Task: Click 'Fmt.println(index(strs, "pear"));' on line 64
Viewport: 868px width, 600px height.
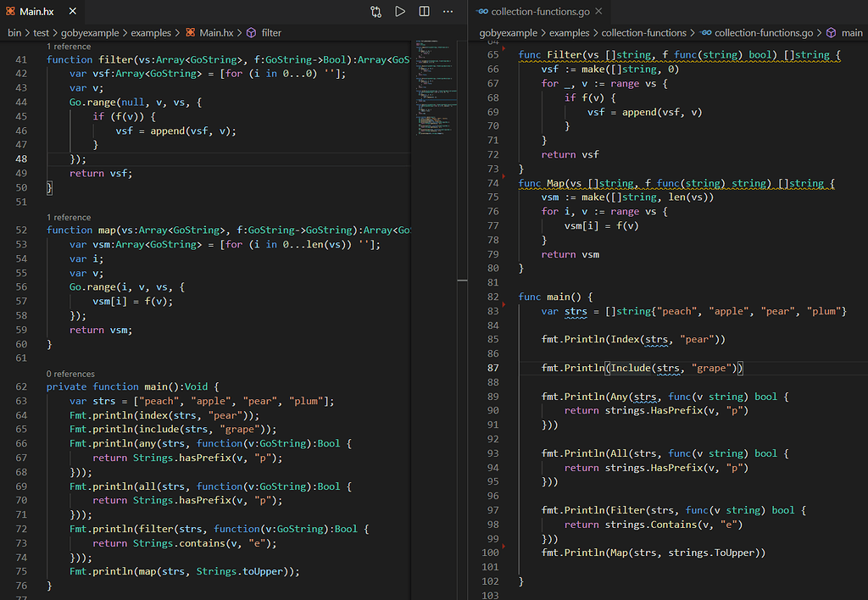Action: (x=164, y=415)
